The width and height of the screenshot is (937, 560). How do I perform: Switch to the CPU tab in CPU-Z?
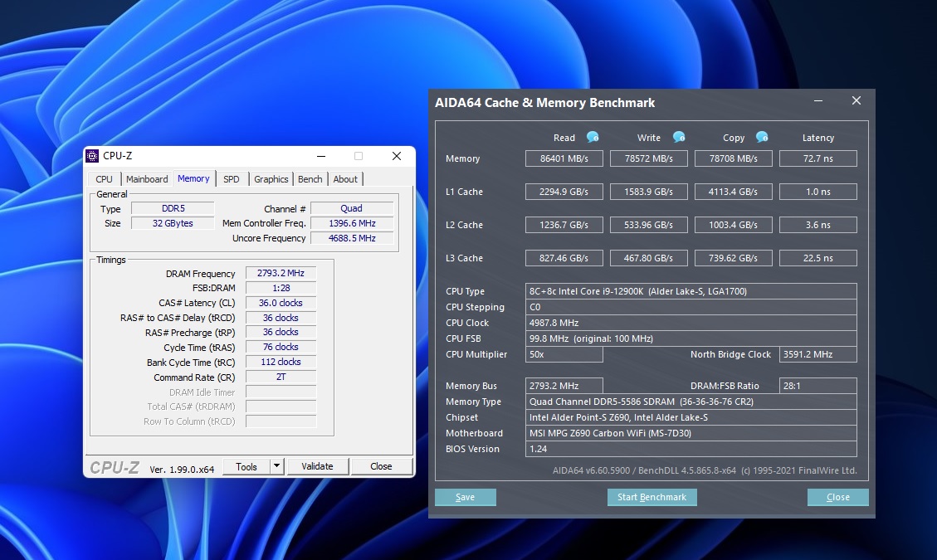[x=104, y=178]
